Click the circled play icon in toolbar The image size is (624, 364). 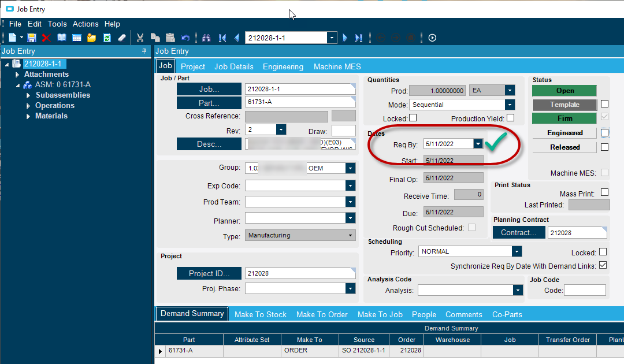click(432, 38)
